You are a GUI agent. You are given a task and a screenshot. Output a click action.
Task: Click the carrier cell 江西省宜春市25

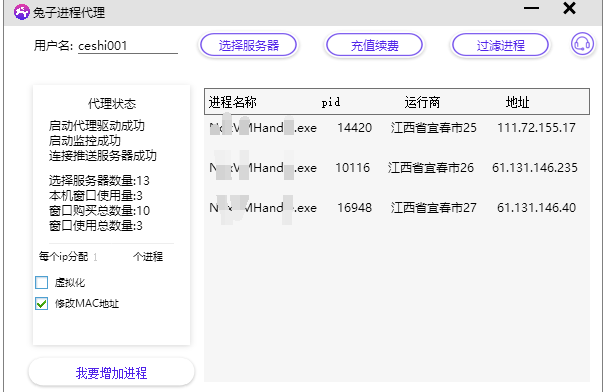tap(434, 128)
